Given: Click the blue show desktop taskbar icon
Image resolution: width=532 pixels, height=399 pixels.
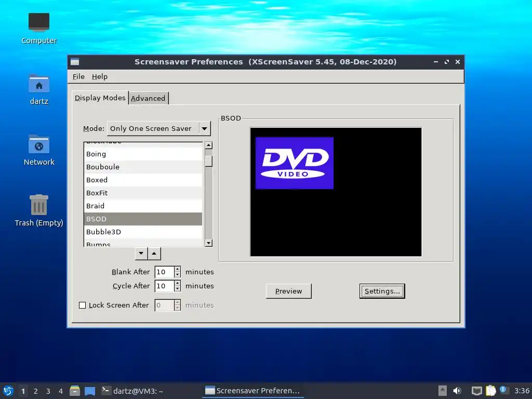Looking at the screenshot, I should 90,391.
